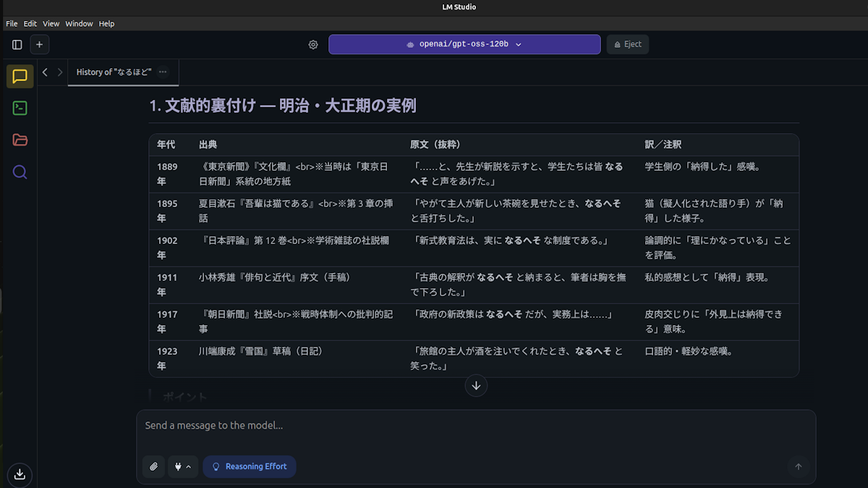Select the 『日本評論』第 12 巻 source cell

[297, 248]
